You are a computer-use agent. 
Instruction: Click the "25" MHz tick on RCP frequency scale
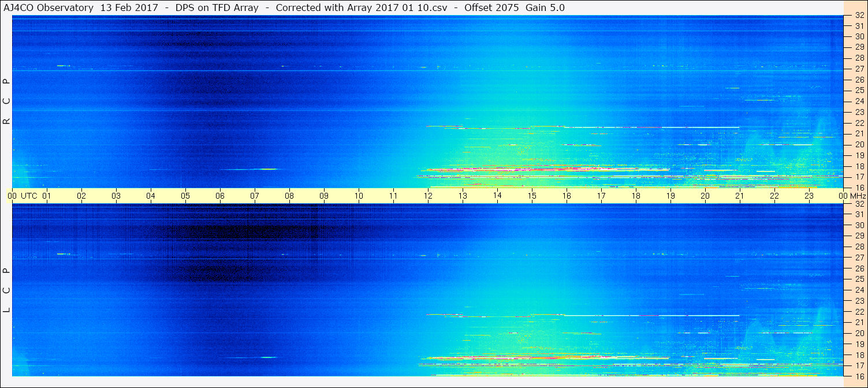(x=859, y=90)
